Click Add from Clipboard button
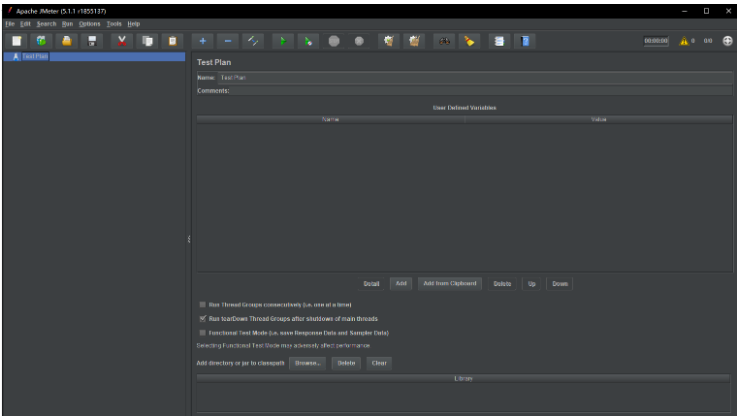745x418 pixels. pos(450,284)
